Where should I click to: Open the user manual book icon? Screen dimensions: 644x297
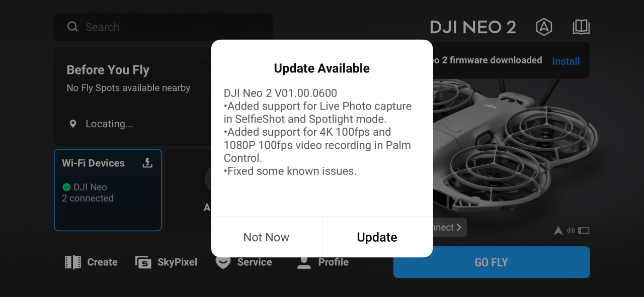click(581, 27)
